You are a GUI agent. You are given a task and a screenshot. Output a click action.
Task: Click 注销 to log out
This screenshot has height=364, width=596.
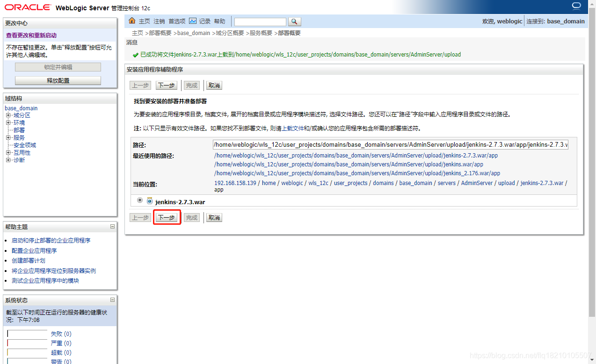tap(159, 21)
